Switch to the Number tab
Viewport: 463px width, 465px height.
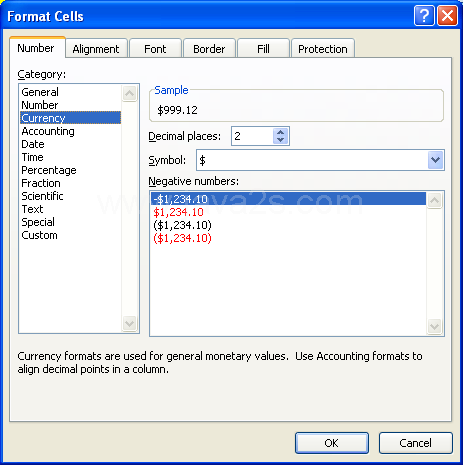[x=36, y=48]
